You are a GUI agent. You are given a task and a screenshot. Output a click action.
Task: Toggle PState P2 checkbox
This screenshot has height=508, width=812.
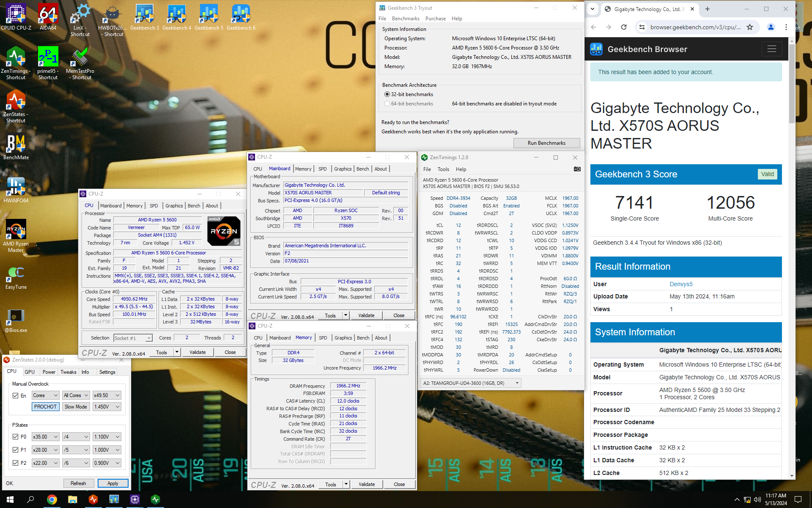point(16,463)
